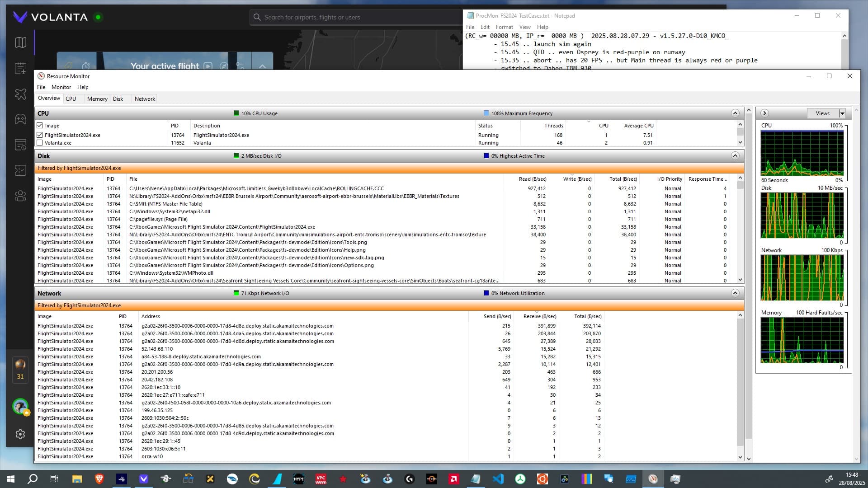Open the Format menu in Notepad
868x488 pixels.
pyautogui.click(x=504, y=27)
